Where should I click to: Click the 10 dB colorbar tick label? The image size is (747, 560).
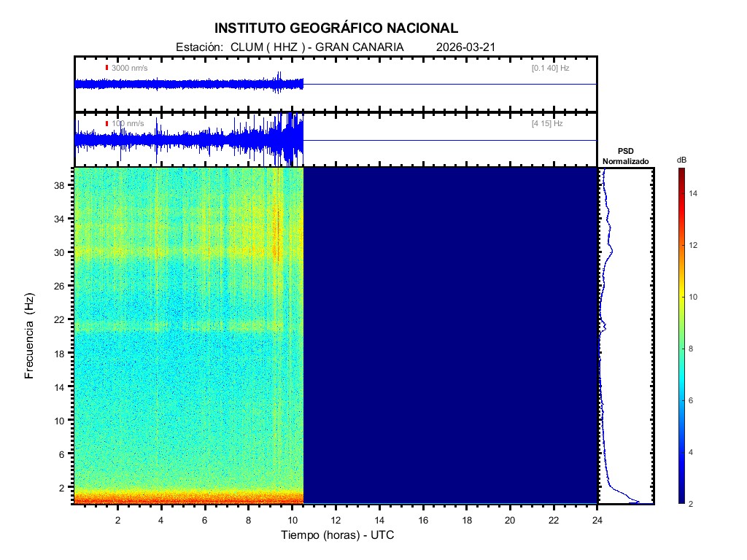[694, 297]
